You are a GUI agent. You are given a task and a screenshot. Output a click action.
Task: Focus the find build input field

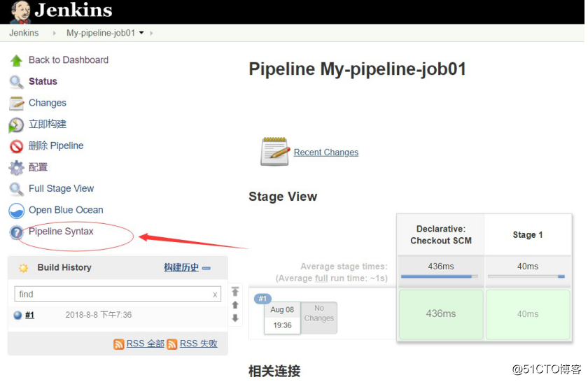click(x=118, y=295)
